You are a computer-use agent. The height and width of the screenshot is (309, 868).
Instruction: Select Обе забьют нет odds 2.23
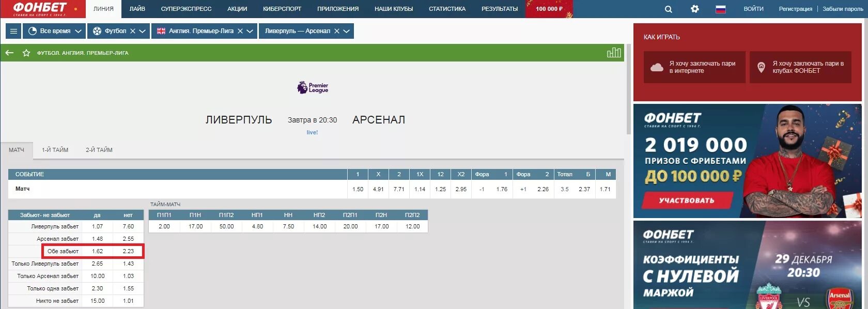point(128,251)
